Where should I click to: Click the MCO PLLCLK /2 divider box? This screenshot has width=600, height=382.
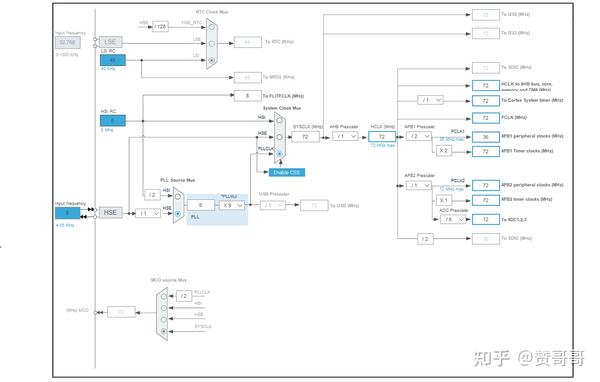[184, 296]
